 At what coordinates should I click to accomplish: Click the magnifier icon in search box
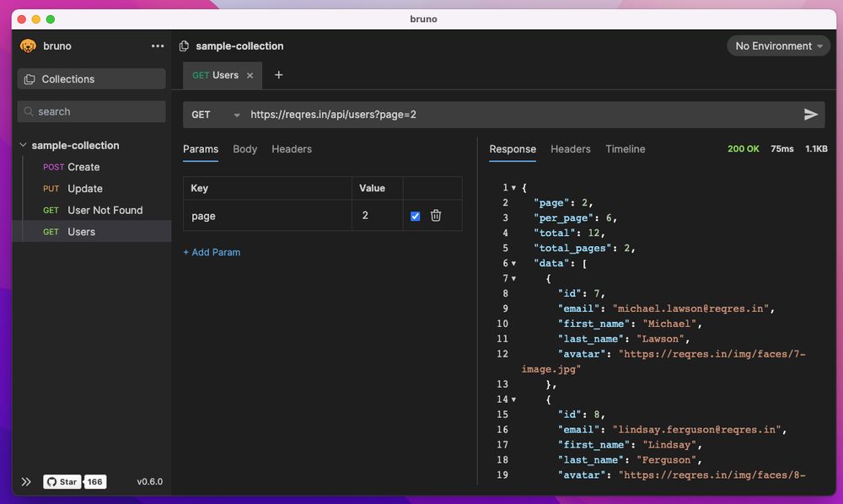coord(29,111)
